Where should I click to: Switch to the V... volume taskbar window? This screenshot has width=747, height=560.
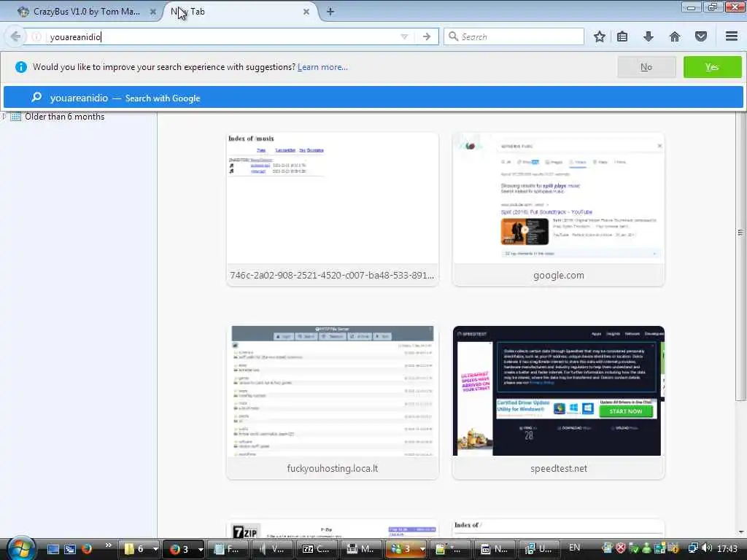[x=272, y=549]
